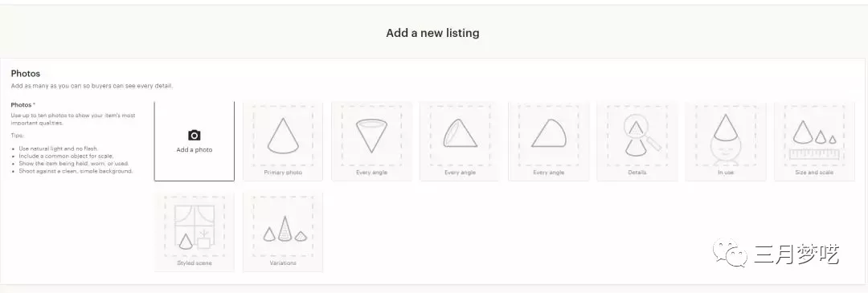This screenshot has height=293, width=868.
Task: Select the cone lying on its side
Action: coord(549,133)
